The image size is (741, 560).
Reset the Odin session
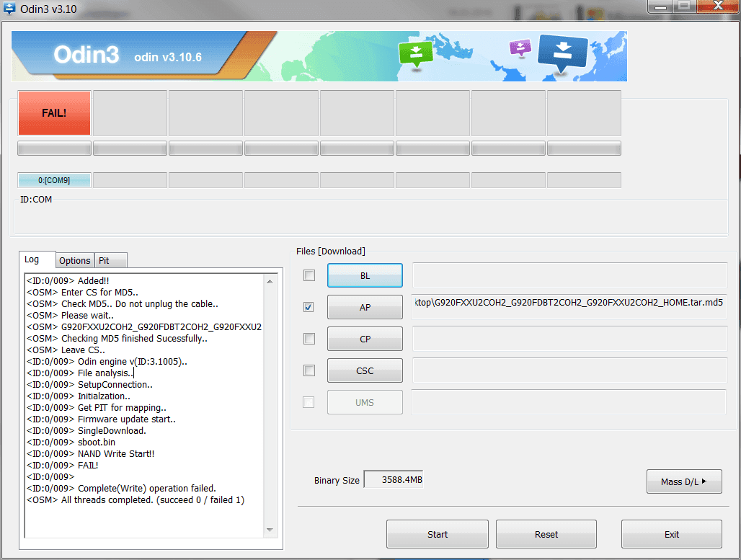546,534
